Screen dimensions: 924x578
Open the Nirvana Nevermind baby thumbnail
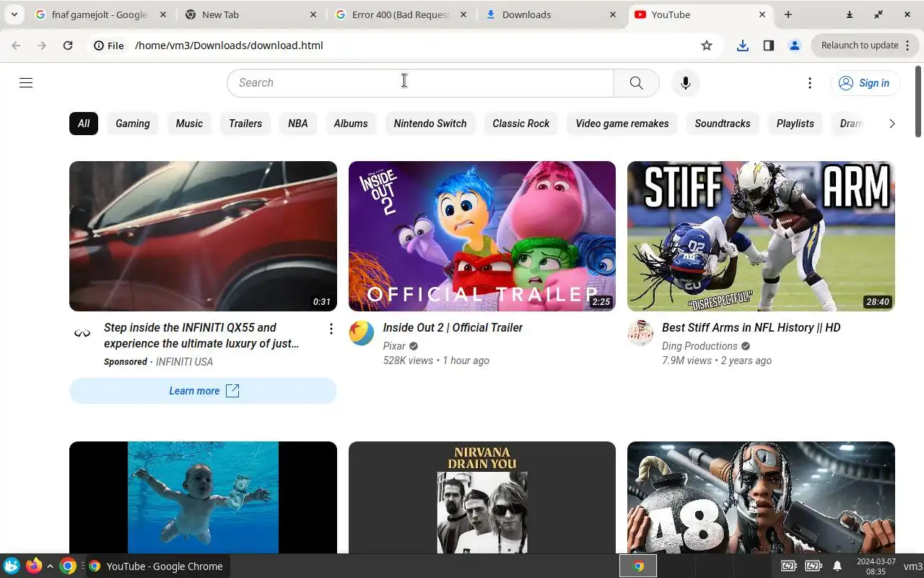coord(203,498)
